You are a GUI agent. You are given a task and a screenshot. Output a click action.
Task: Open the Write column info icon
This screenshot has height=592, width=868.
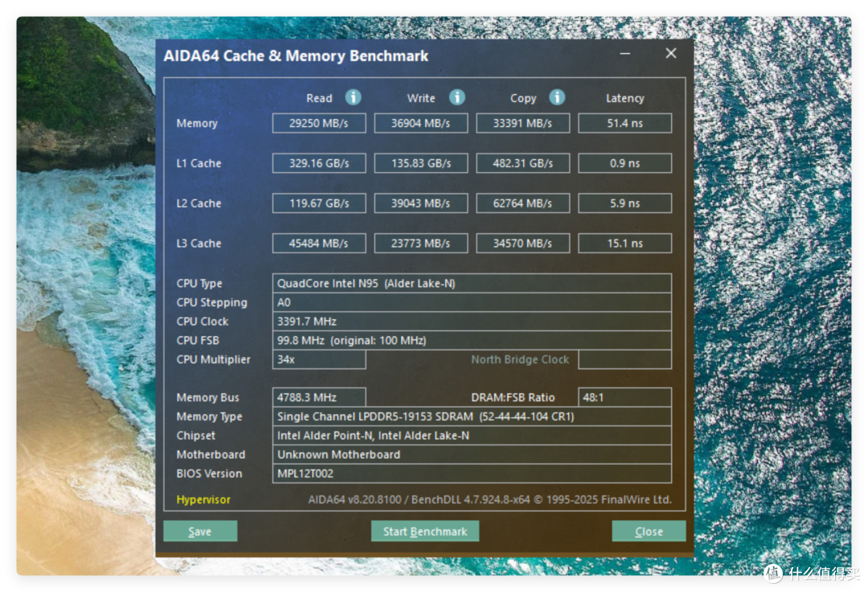[x=457, y=97]
